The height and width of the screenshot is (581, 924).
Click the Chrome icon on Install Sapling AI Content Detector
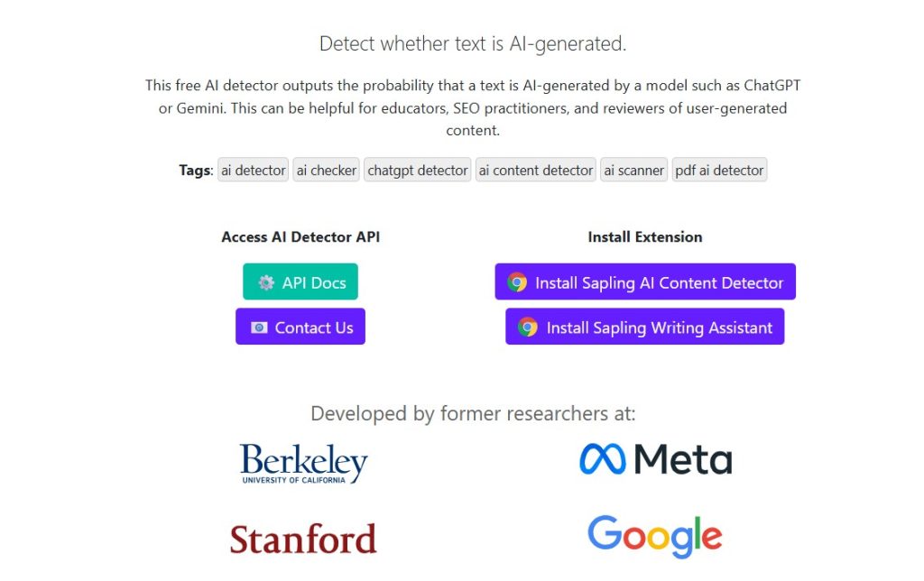tap(517, 282)
